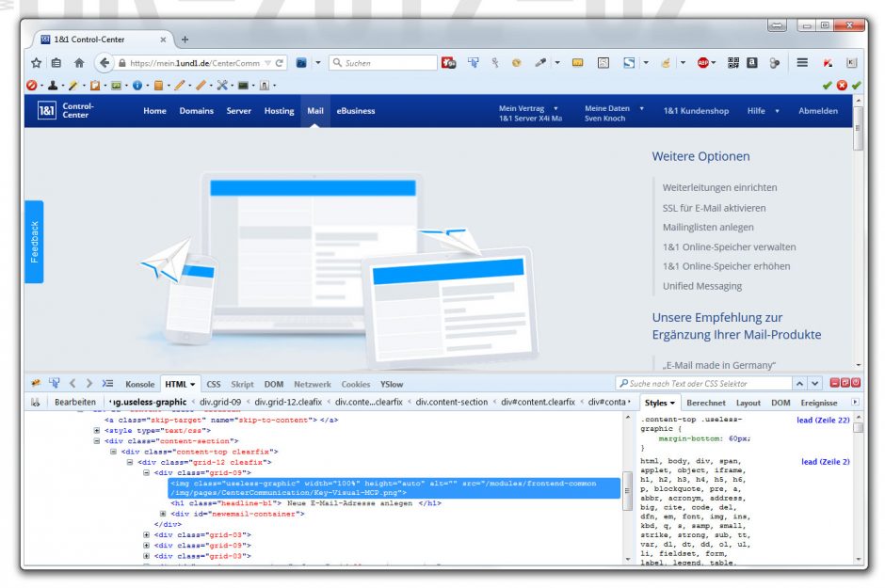This screenshot has width=885, height=588.
Task: Show the Layout side panel tab
Action: (748, 403)
